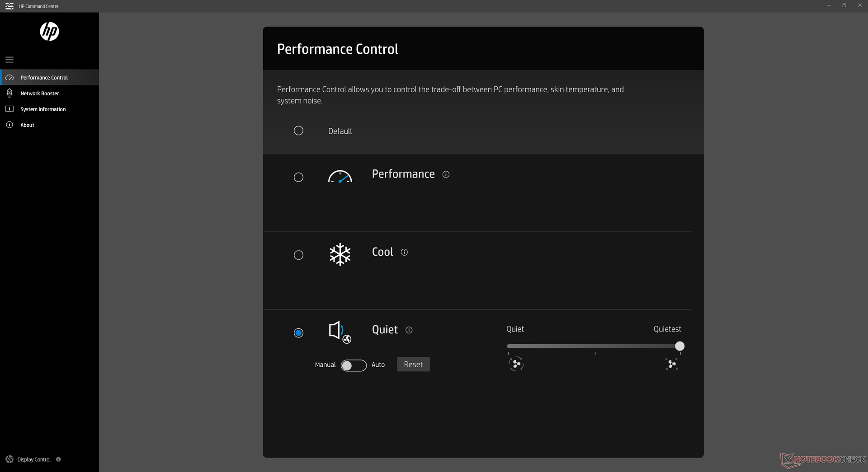The height and width of the screenshot is (472, 868).
Task: Click the About info icon
Action: [9, 125]
